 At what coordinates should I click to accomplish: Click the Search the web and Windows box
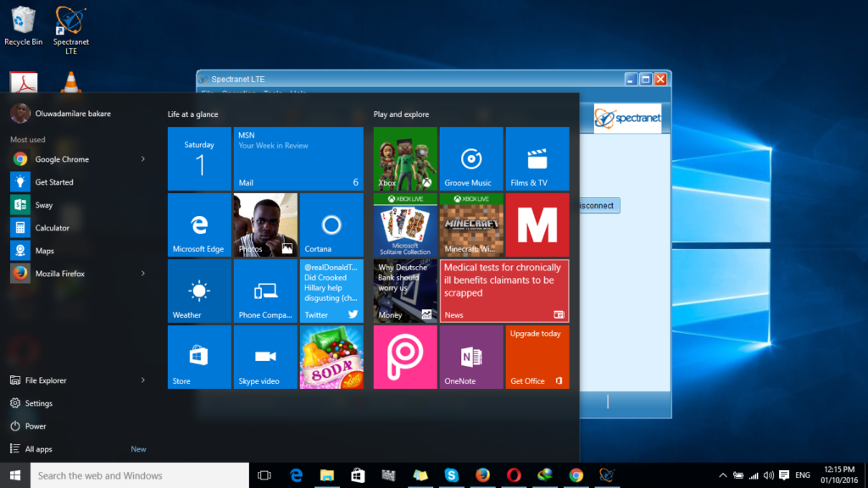140,475
